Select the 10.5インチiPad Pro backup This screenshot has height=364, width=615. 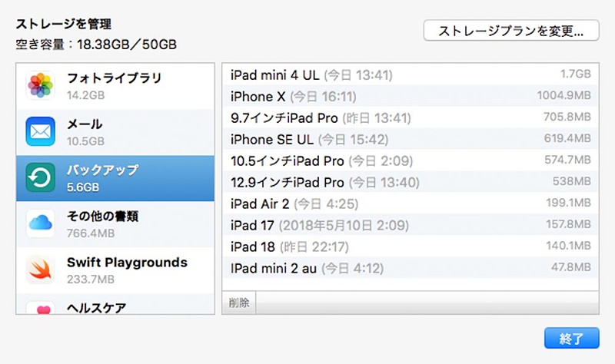coord(411,160)
